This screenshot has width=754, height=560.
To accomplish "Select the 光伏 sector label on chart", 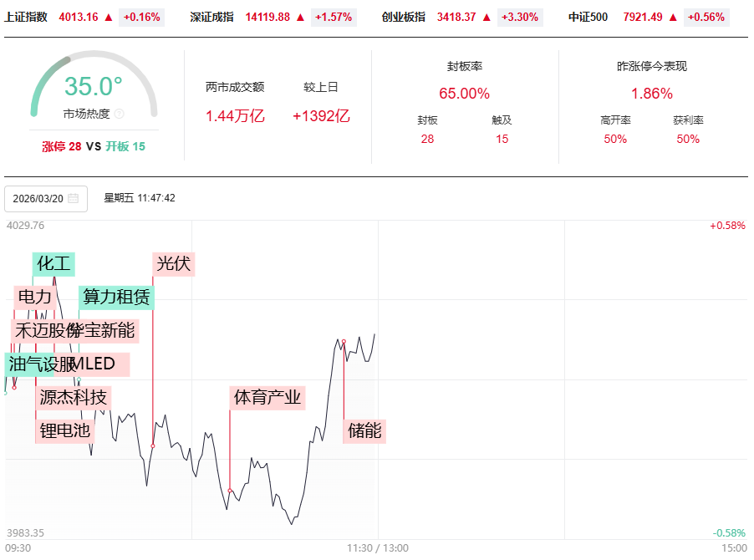I will (x=174, y=263).
